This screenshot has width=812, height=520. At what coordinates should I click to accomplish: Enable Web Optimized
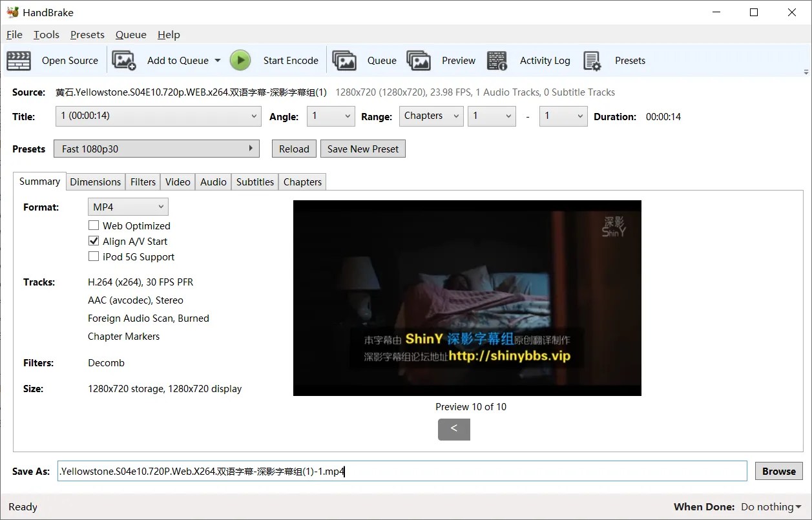(94, 225)
